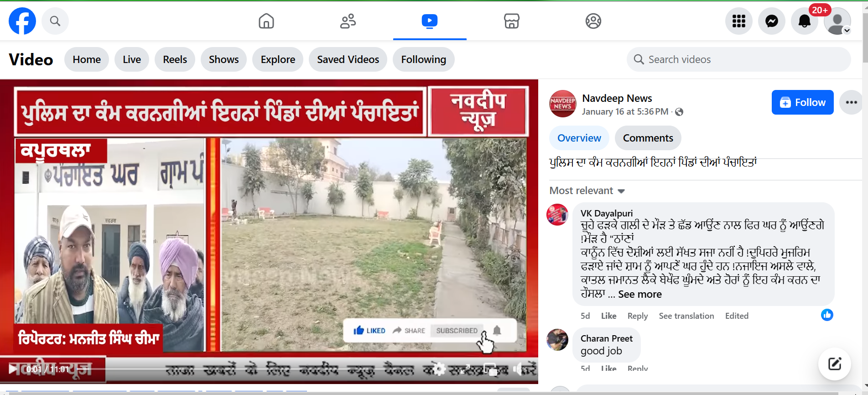
Task: Follow the Navdeep News page
Action: pos(802,102)
